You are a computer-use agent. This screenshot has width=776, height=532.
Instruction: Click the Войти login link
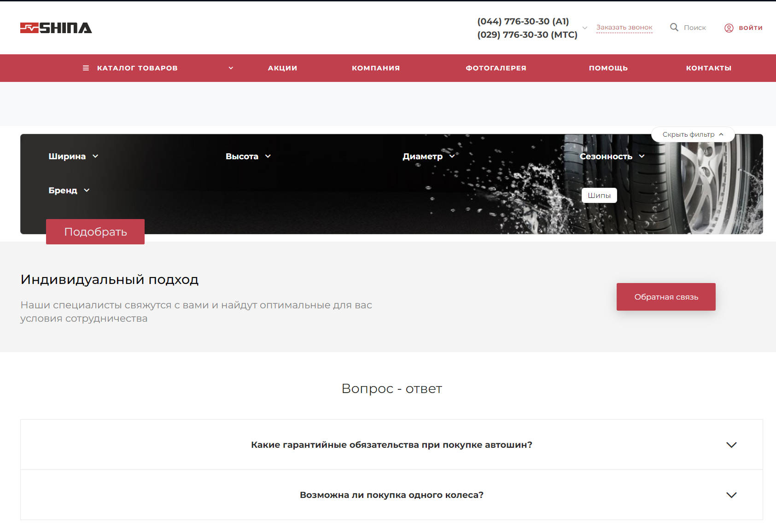(x=751, y=28)
